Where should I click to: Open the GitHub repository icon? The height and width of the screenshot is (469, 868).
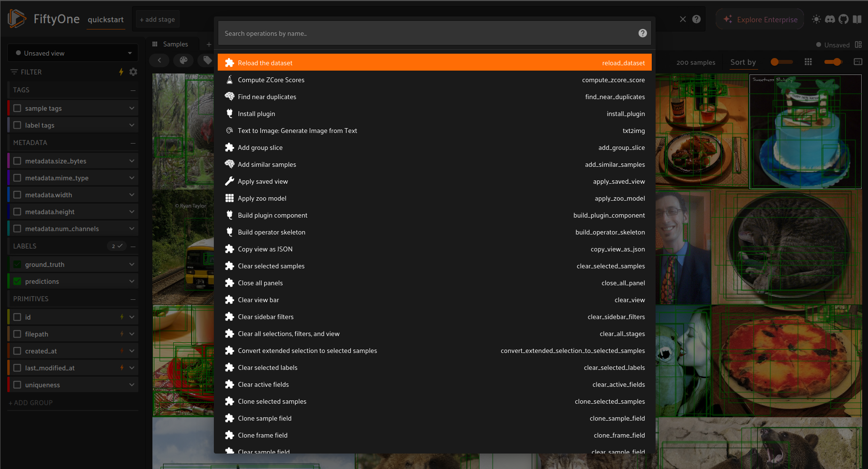tap(843, 19)
